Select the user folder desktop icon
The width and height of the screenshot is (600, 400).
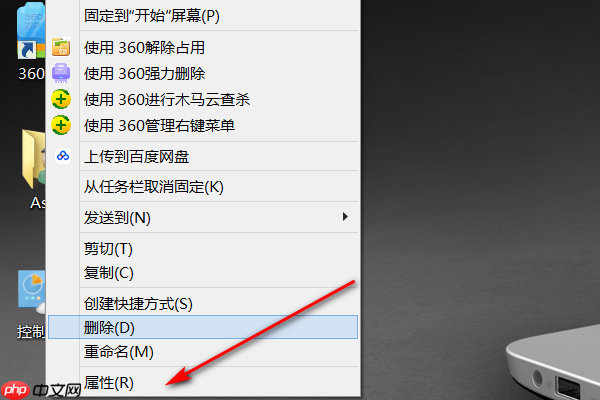point(34,170)
